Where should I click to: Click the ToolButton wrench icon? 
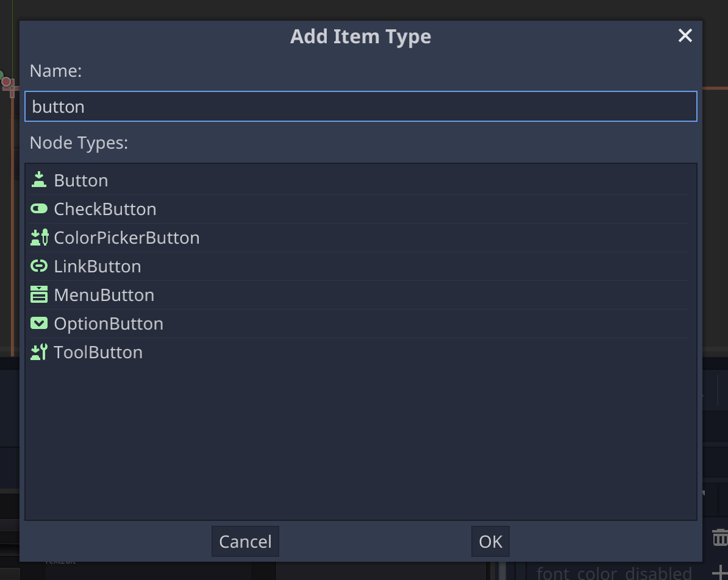click(x=39, y=352)
